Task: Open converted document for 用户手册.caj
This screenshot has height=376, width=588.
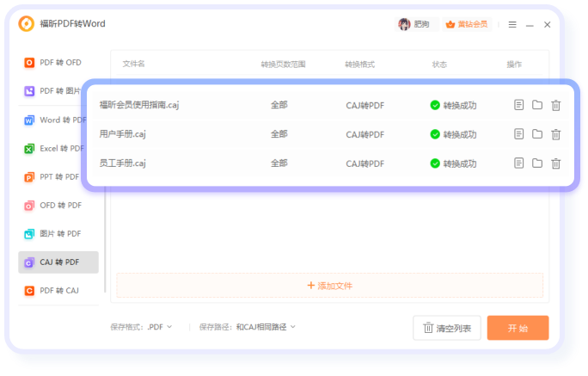Action: (518, 134)
